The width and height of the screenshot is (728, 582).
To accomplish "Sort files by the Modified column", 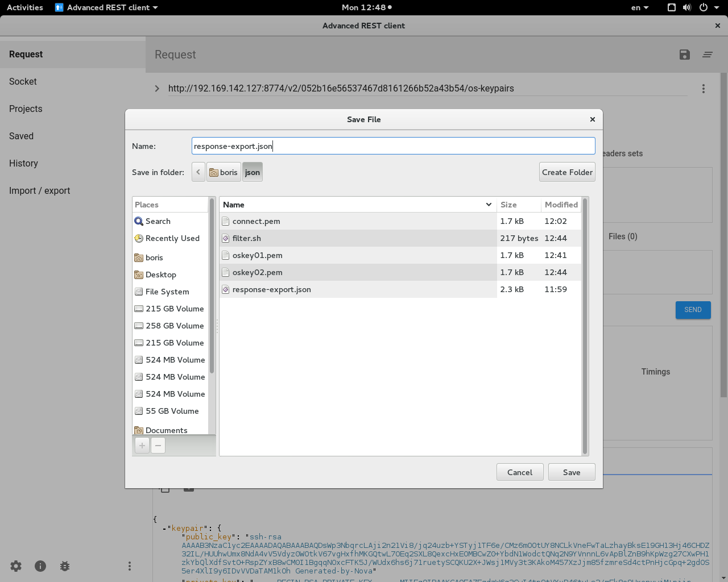I will pyautogui.click(x=561, y=205).
